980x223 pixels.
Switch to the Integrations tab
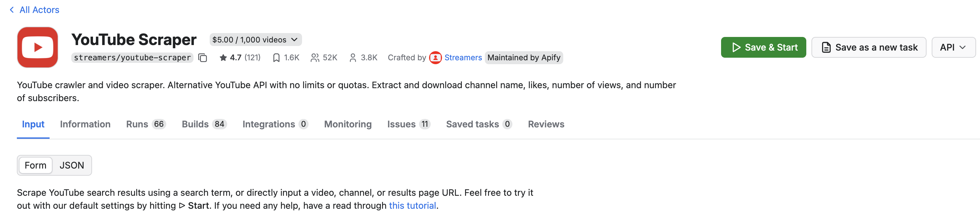click(x=275, y=124)
